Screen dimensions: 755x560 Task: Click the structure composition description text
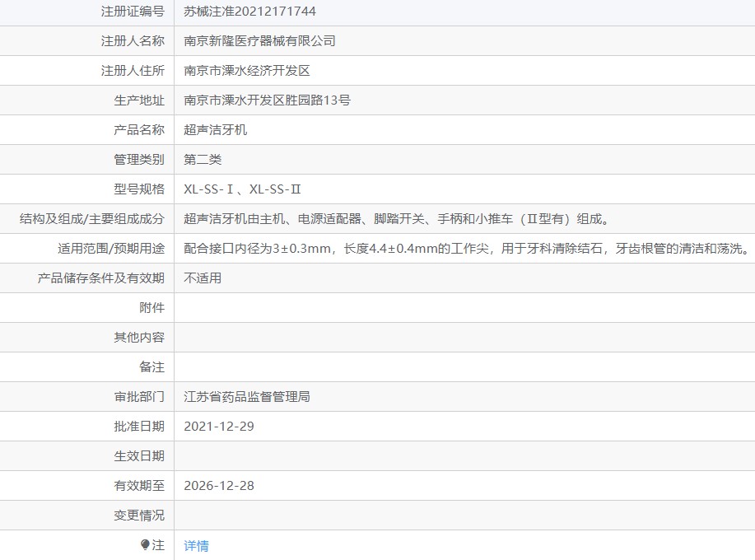click(x=397, y=219)
